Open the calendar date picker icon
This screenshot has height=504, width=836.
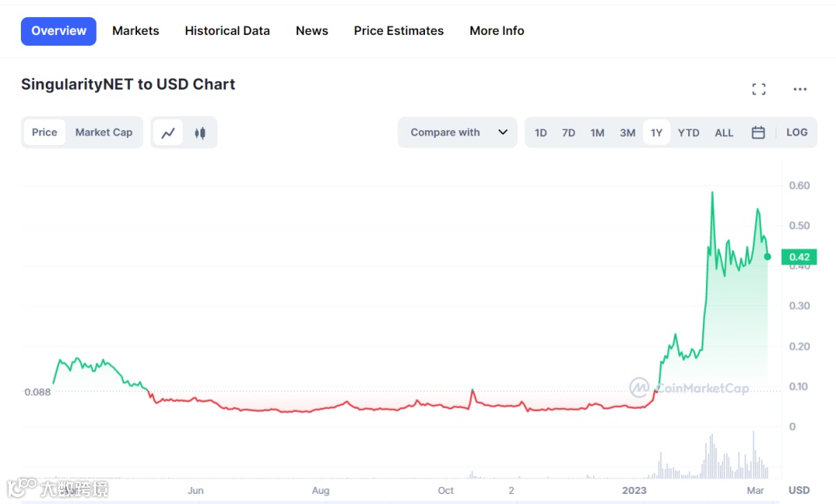758,132
